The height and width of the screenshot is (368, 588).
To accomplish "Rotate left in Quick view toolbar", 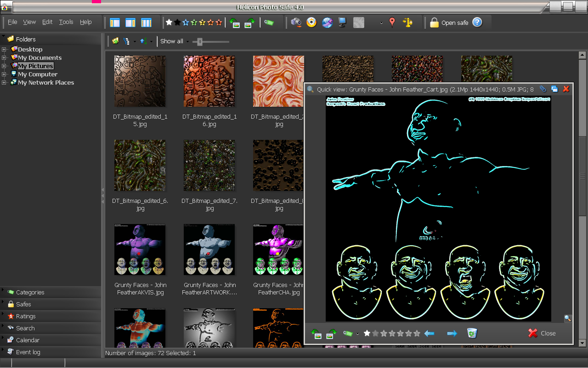I will point(316,333).
